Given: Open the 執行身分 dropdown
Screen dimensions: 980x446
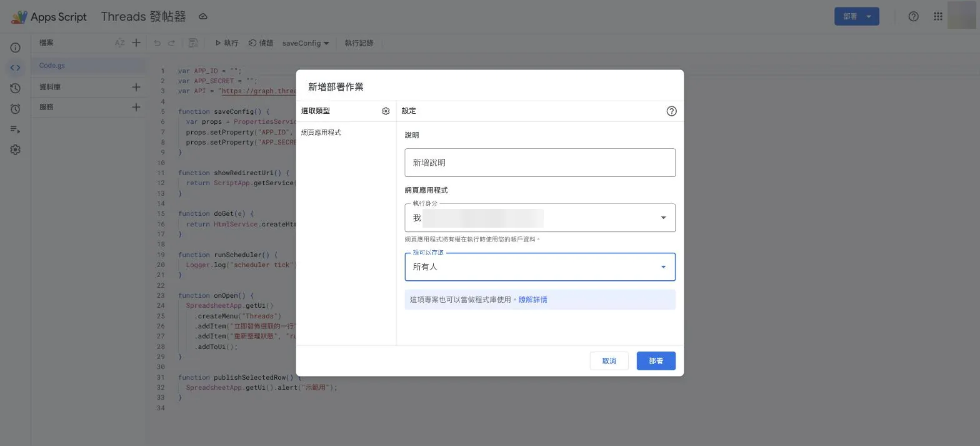Looking at the screenshot, I should pyautogui.click(x=540, y=218).
